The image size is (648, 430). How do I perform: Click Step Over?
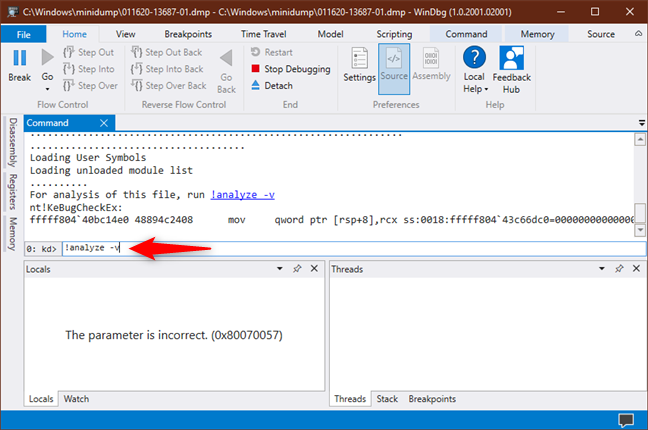coord(90,86)
